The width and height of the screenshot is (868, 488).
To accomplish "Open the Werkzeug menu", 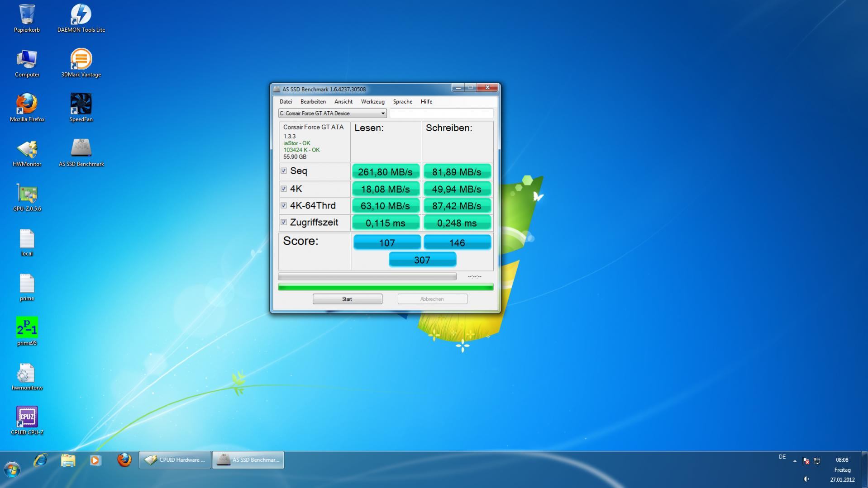I will tap(373, 102).
